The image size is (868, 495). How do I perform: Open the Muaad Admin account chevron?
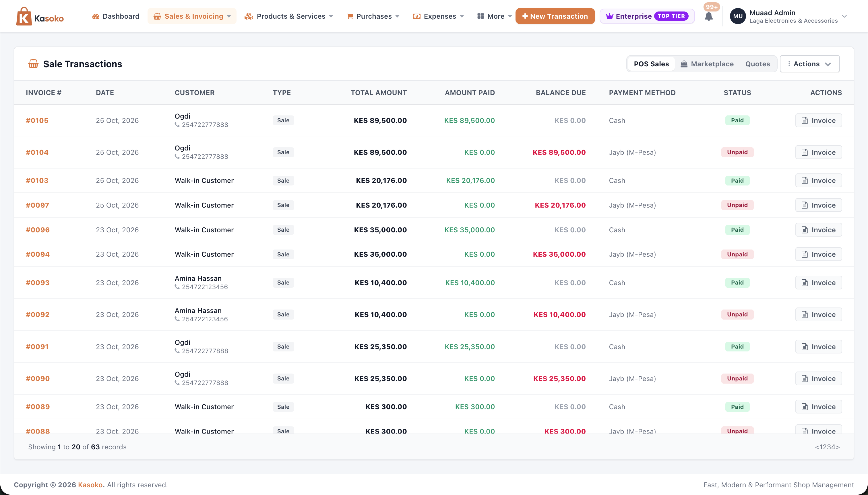point(844,16)
